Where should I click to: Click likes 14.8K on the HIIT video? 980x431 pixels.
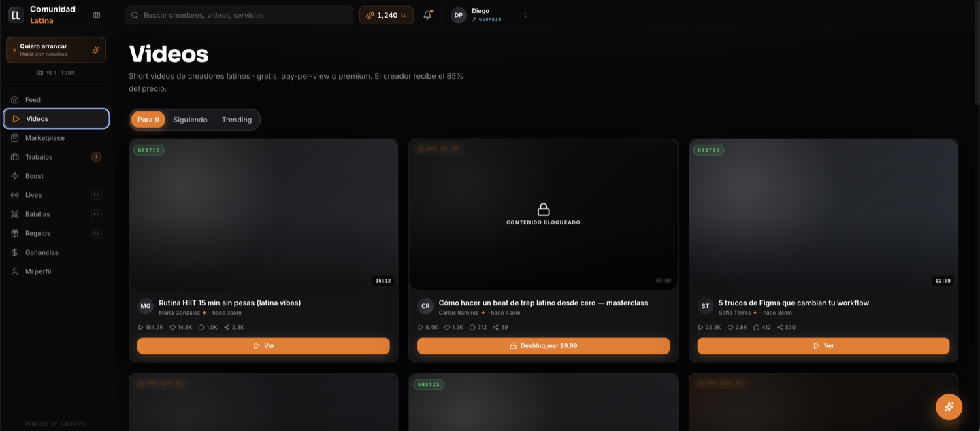point(181,327)
